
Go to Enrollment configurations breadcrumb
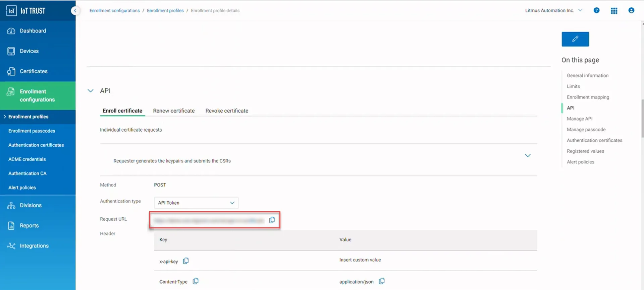(114, 11)
